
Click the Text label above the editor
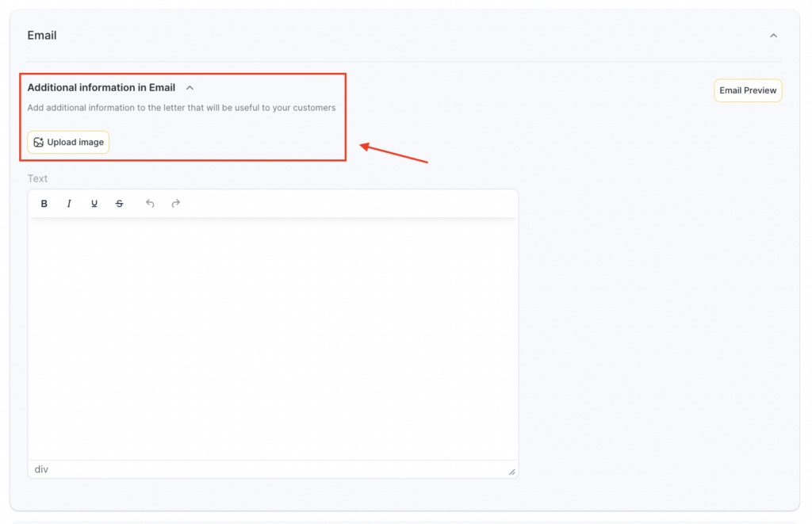(37, 178)
